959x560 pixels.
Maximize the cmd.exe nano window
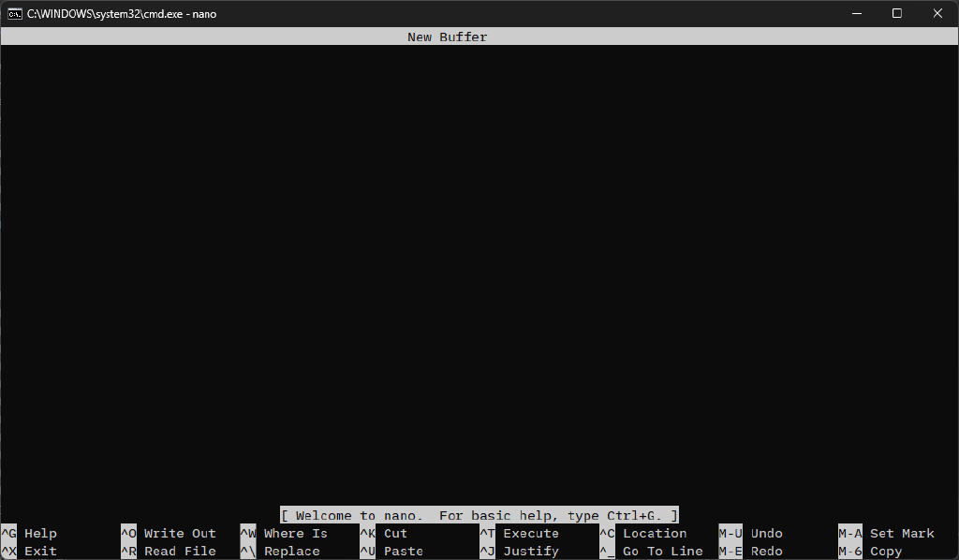point(896,13)
